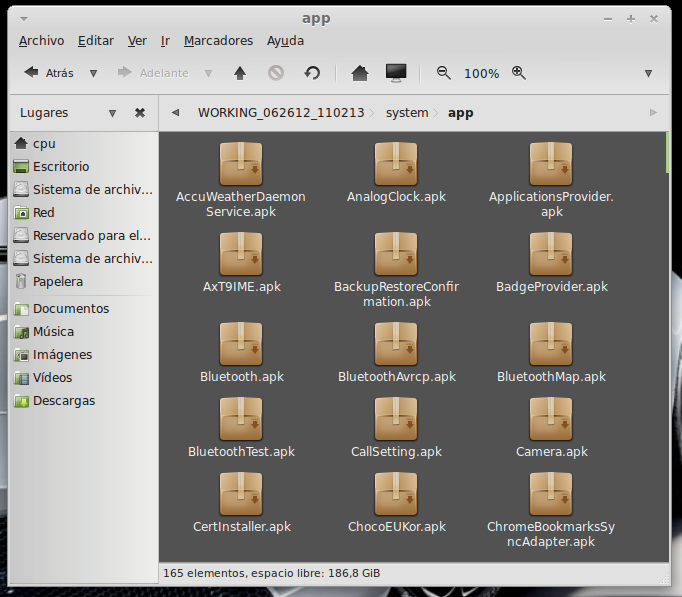Click the stop loading icon
Viewport: 682px width, 597px height.
coord(276,73)
